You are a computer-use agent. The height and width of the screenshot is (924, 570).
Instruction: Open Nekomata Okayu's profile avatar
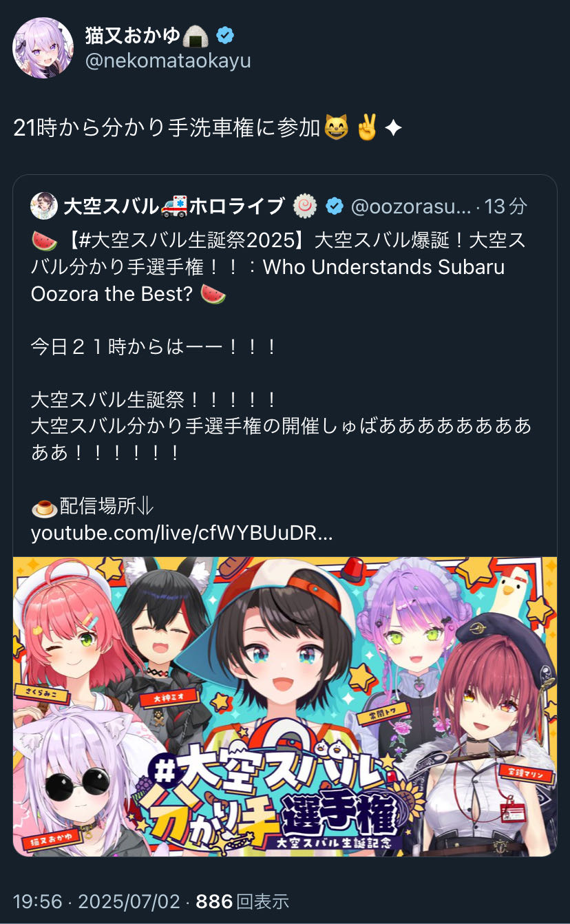[x=43, y=48]
